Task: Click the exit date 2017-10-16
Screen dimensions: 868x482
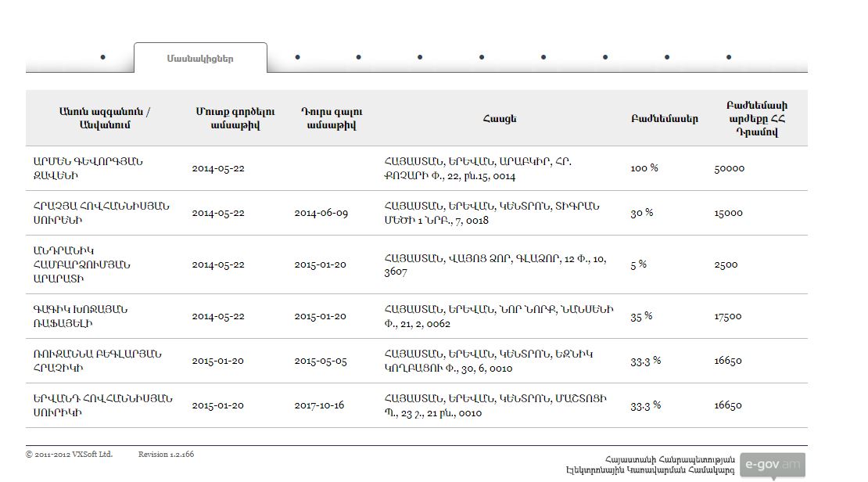Action: tap(319, 405)
